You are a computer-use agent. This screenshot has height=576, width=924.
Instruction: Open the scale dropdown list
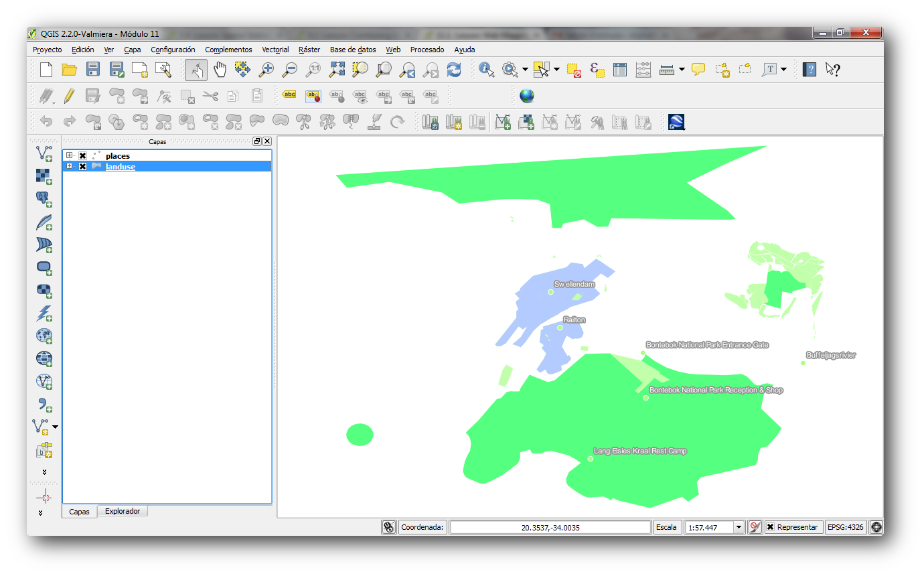[739, 527]
